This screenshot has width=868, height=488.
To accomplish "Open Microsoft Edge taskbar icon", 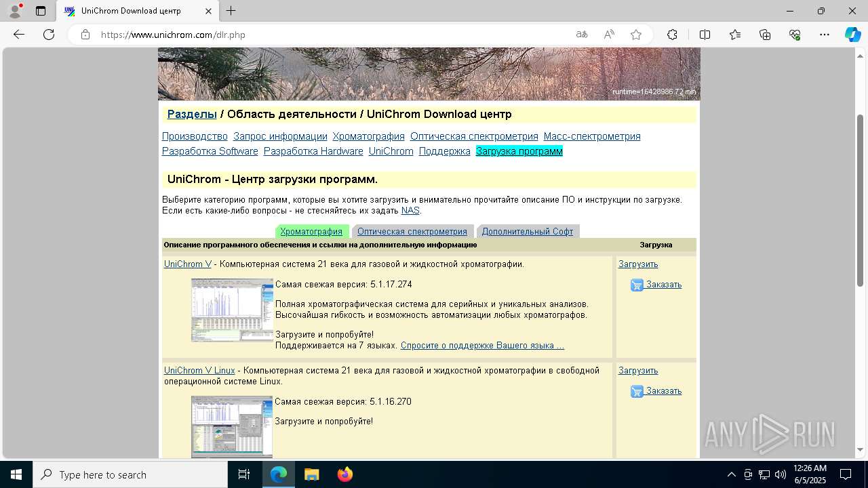I will (x=279, y=474).
